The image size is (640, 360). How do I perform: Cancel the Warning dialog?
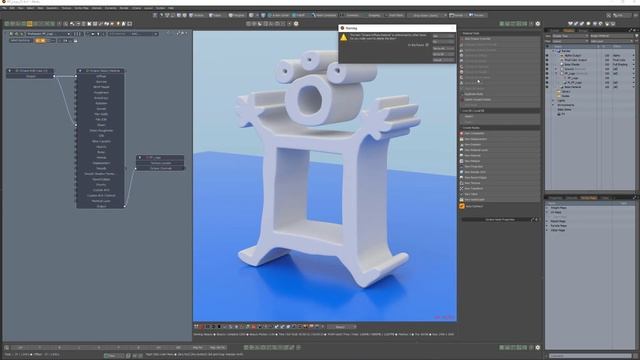pos(443,60)
